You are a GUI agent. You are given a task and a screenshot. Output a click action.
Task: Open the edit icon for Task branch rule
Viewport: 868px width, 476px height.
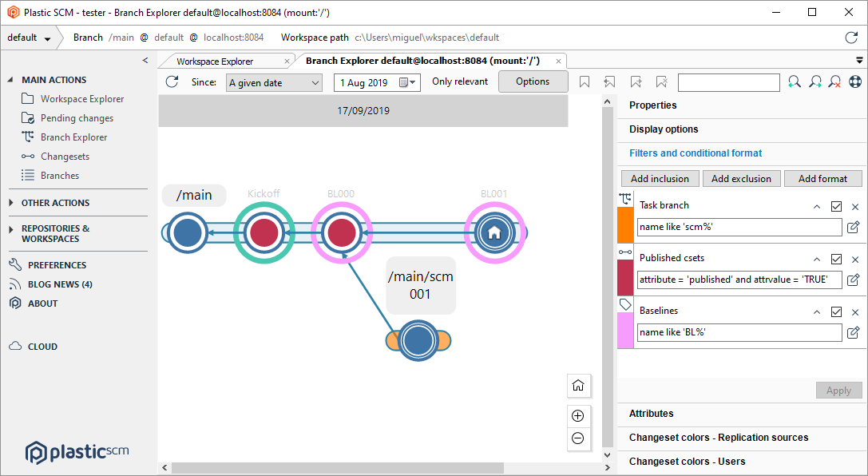853,228
